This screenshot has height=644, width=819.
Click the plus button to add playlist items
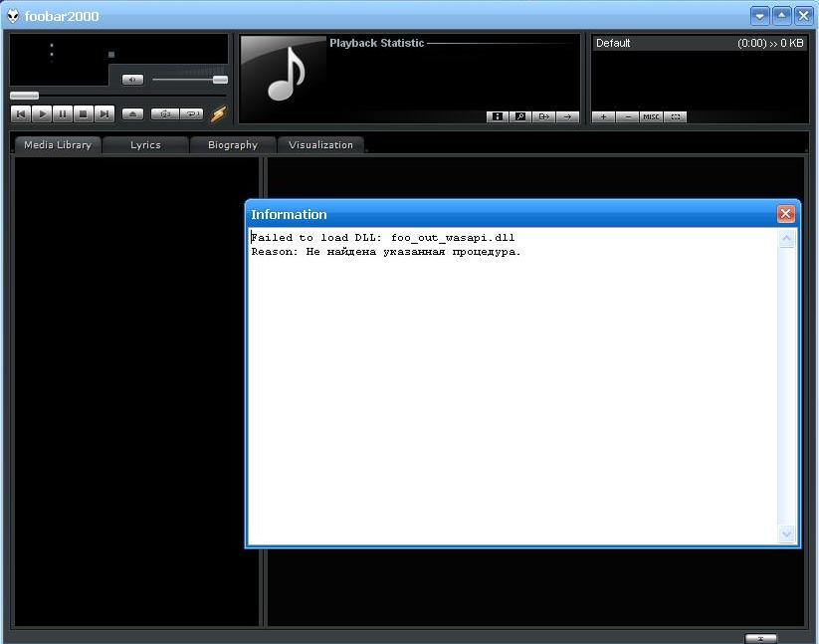click(x=603, y=116)
